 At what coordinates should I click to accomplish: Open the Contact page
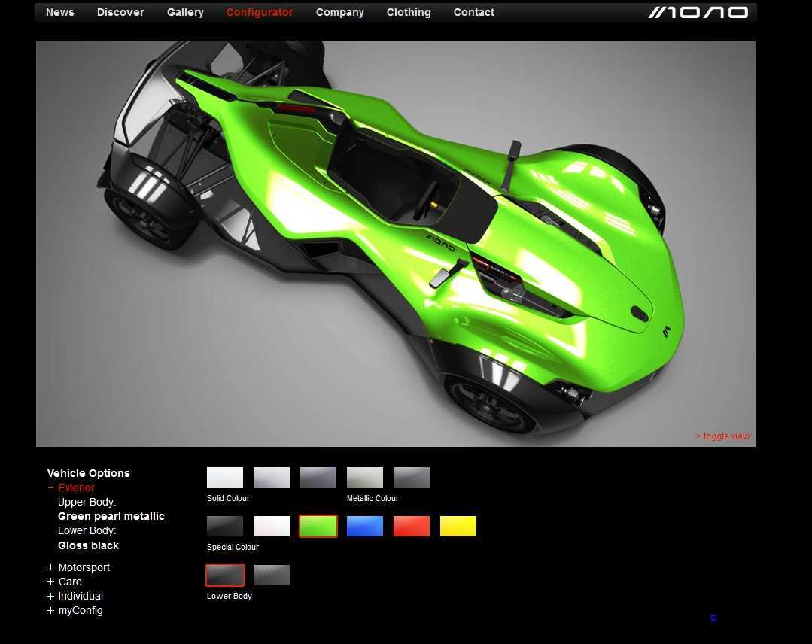[x=474, y=12]
